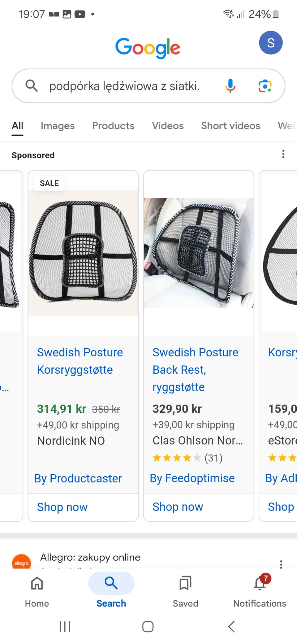
Task: Switch to the Products tab
Action: [113, 126]
